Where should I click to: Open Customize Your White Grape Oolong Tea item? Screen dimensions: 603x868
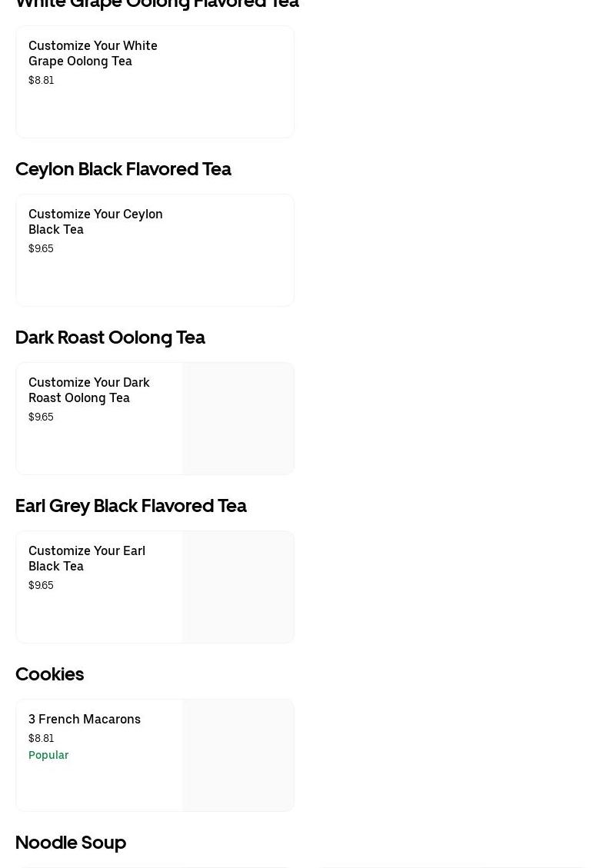(93, 53)
